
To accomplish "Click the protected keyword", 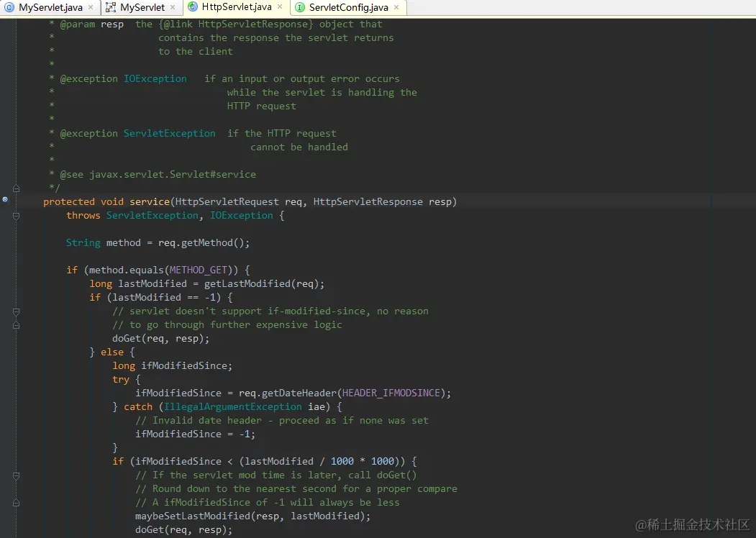I will tap(69, 201).
